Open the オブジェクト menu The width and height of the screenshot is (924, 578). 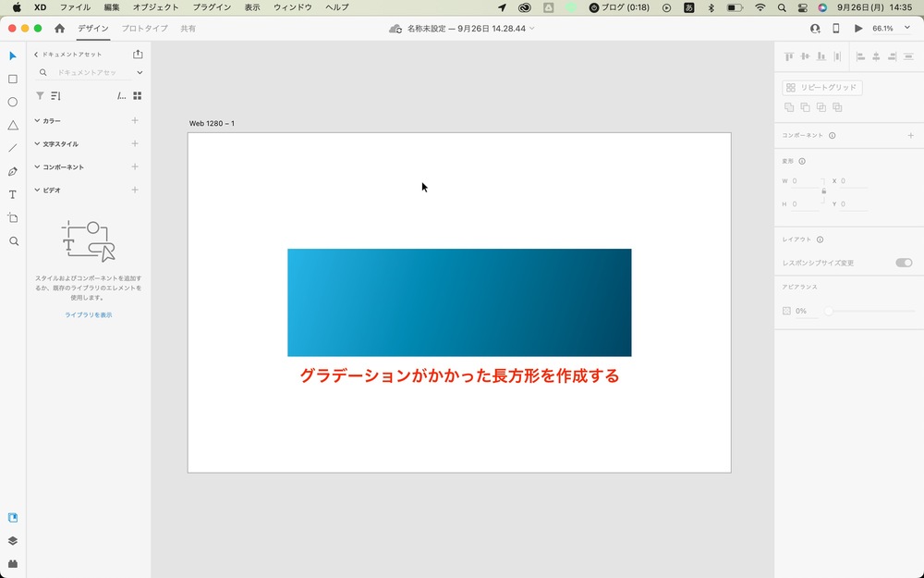point(155,7)
